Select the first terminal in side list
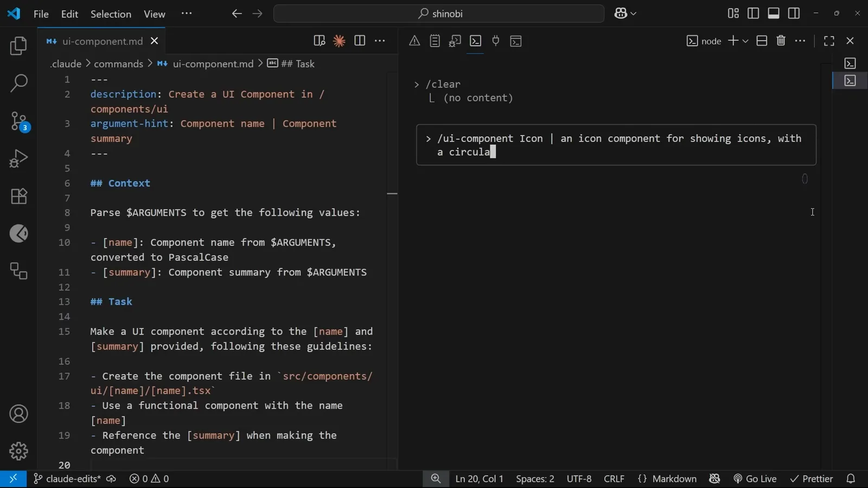The width and height of the screenshot is (868, 488). point(850,63)
